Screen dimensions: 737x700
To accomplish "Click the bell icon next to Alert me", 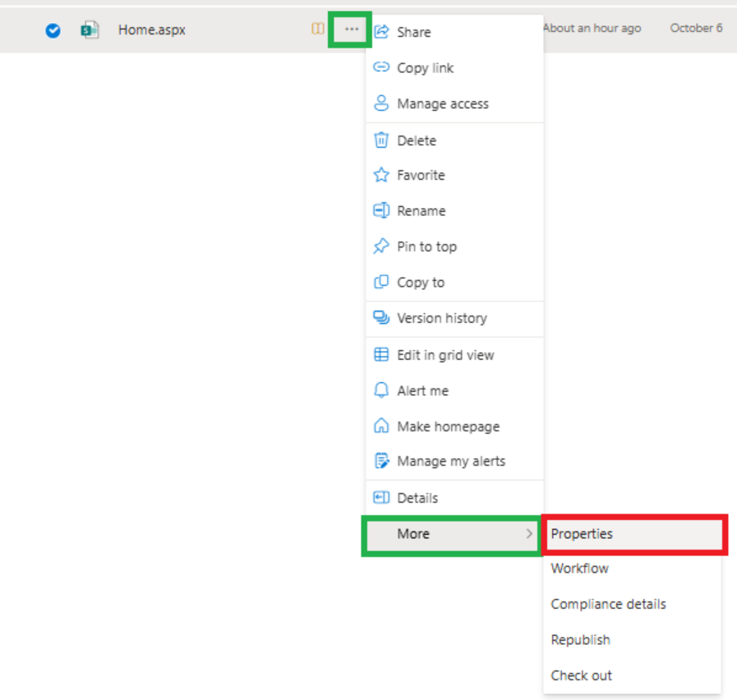I will pos(381,390).
